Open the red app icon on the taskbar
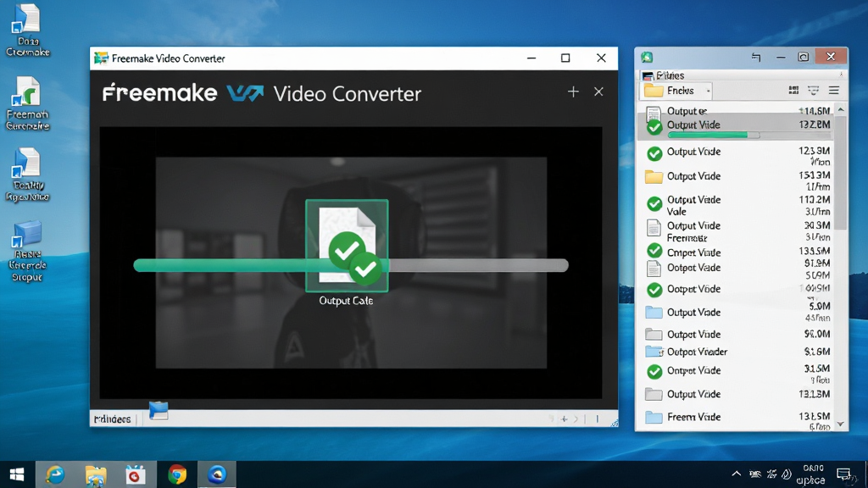Image resolution: width=868 pixels, height=488 pixels. click(136, 474)
